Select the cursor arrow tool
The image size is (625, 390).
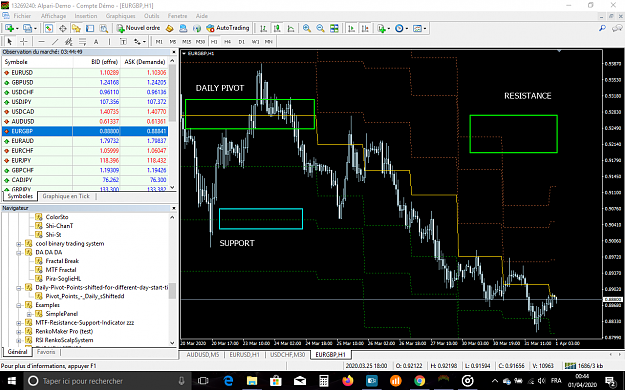10,41
